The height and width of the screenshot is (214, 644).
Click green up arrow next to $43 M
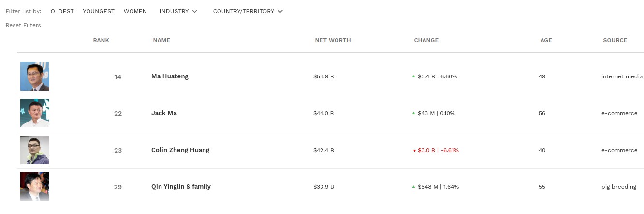pyautogui.click(x=413, y=113)
